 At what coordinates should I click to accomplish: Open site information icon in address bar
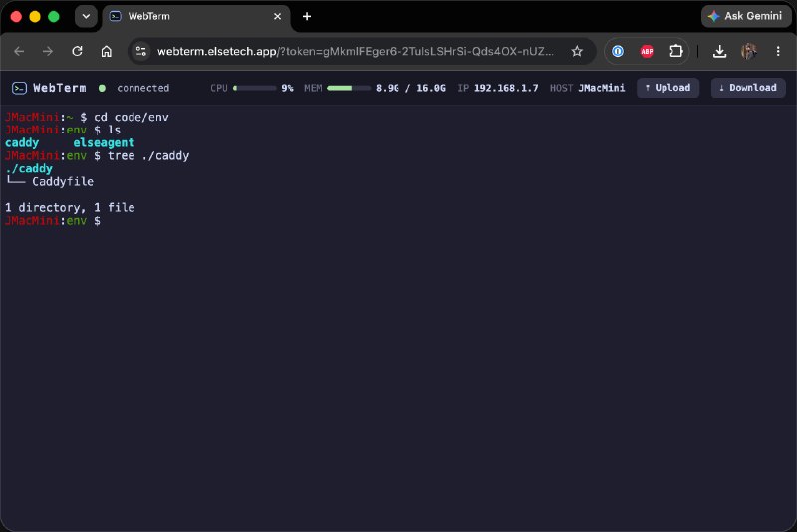coord(141,51)
